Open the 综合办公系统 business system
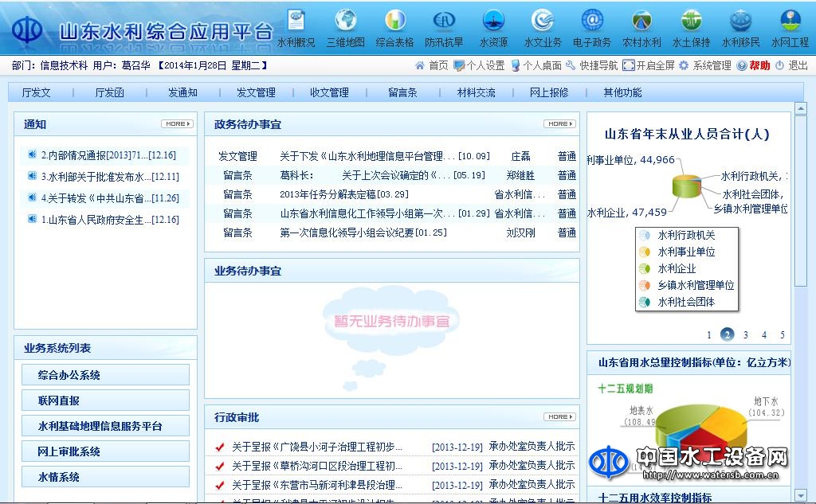 (104, 374)
